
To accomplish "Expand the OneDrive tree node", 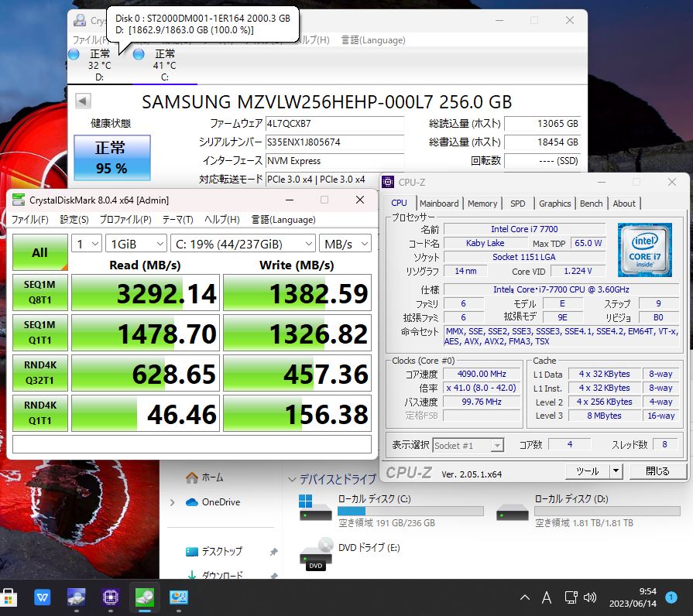I will (x=173, y=502).
